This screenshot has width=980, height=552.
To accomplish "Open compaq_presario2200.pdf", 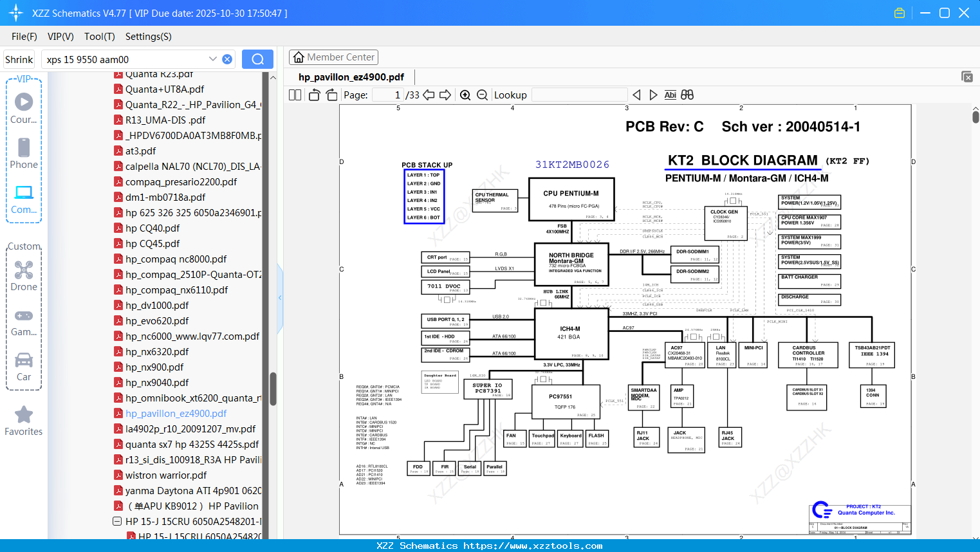I will pos(181,182).
